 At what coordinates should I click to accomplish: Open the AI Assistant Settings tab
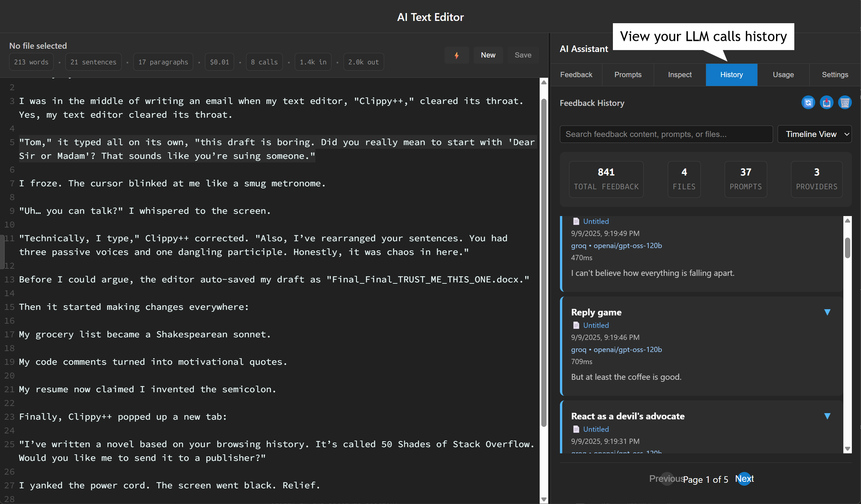coord(835,75)
